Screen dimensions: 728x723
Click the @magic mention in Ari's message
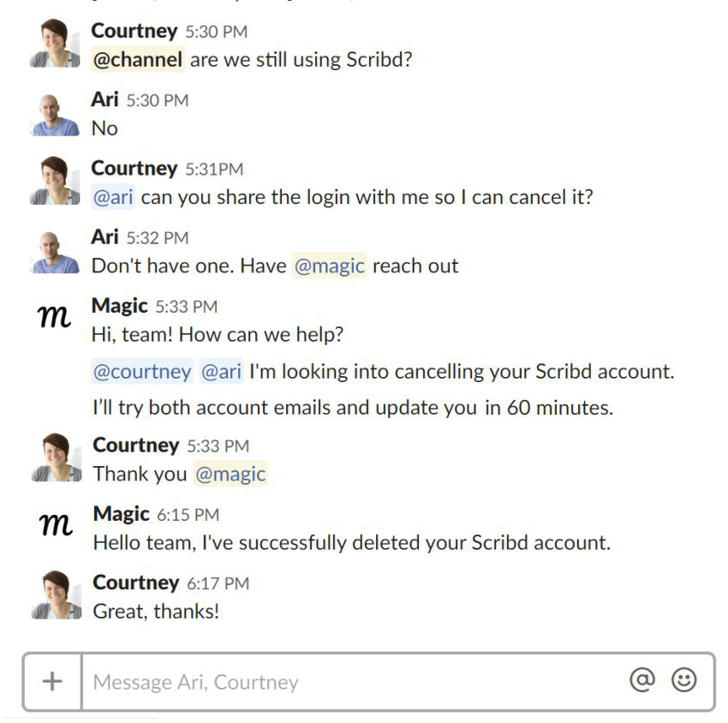(x=330, y=266)
